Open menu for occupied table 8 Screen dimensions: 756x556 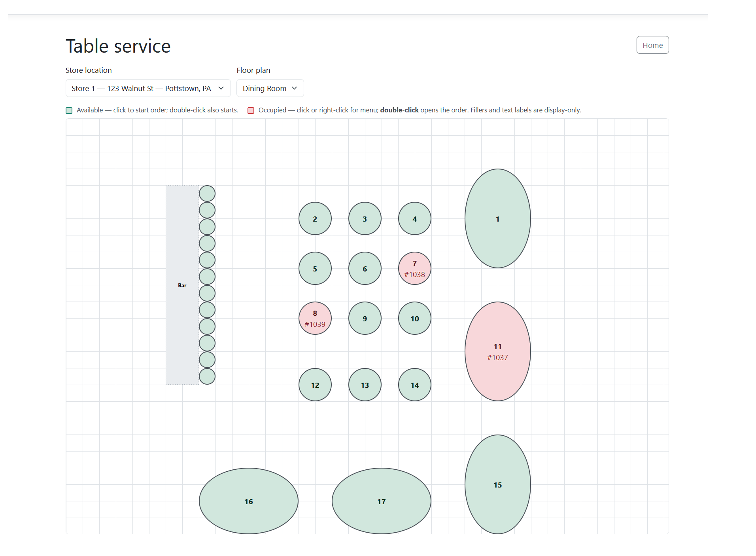pyautogui.click(x=315, y=318)
